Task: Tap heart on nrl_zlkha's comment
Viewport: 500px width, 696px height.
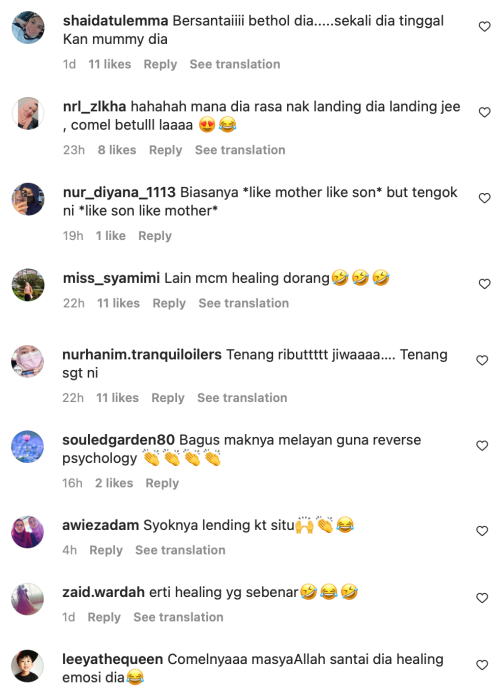Action: [484, 112]
